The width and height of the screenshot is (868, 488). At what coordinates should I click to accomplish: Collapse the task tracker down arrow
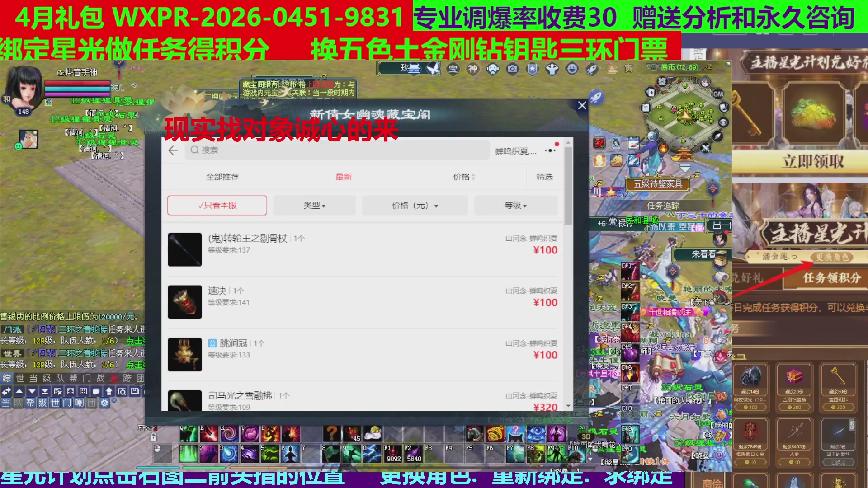[685, 168]
